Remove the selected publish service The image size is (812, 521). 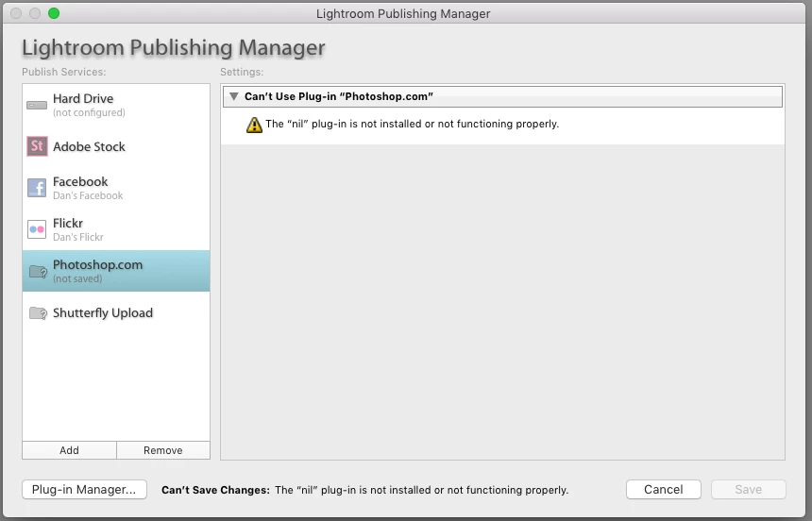pyautogui.click(x=163, y=450)
